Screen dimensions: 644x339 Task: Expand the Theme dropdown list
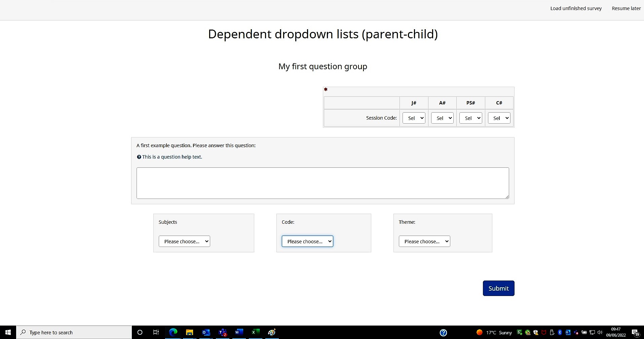coord(424,241)
